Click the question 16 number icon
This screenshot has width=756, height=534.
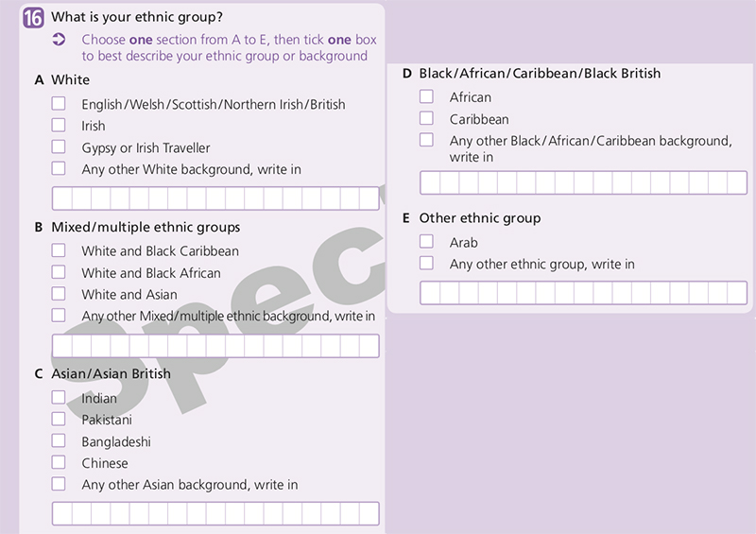(33, 17)
